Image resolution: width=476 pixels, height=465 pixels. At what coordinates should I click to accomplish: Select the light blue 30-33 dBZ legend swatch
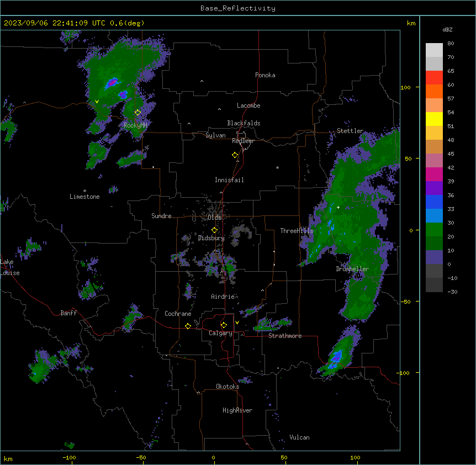click(434, 216)
